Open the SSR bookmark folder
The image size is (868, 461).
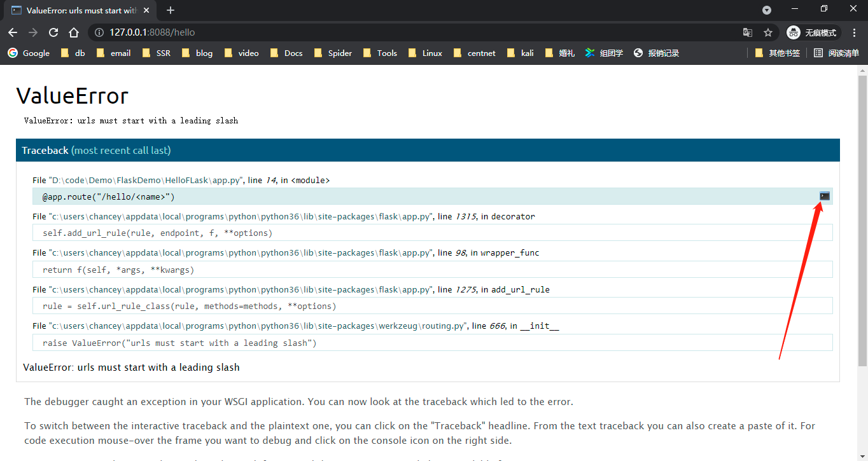[x=156, y=53]
